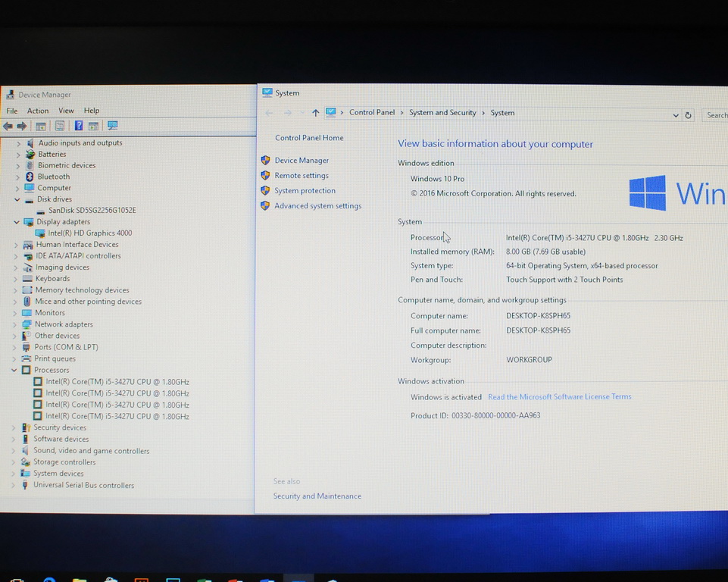The height and width of the screenshot is (582, 728).
Task: Collapse the Processors node
Action: coord(14,371)
